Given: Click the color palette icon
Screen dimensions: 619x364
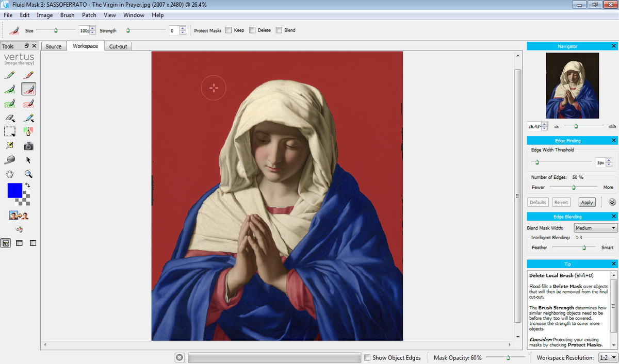Looking at the screenshot, I should pos(19,229).
